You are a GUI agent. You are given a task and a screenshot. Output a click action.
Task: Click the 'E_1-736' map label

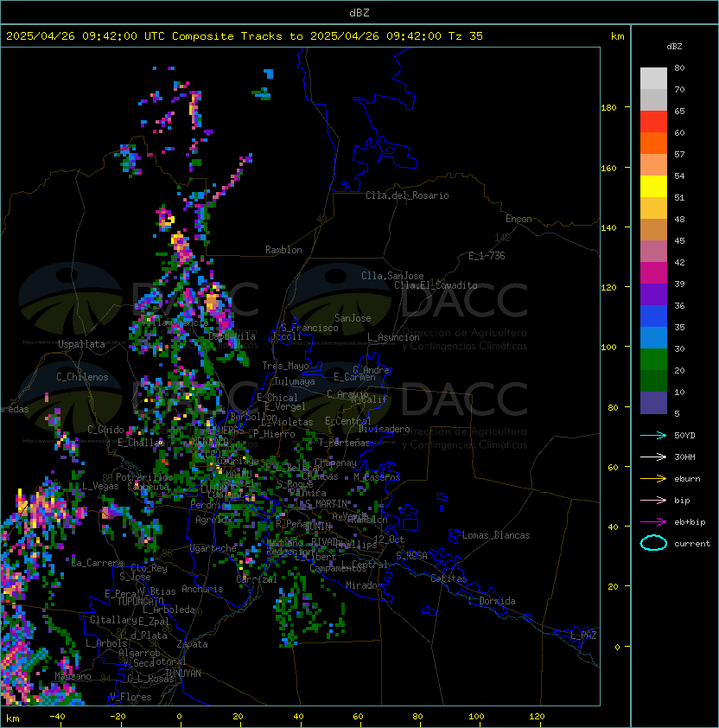point(487,256)
